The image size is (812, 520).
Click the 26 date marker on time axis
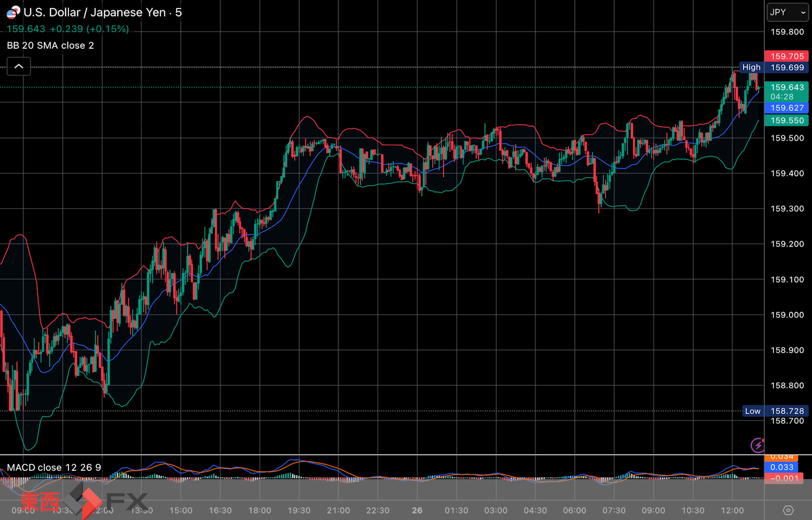[x=417, y=510]
